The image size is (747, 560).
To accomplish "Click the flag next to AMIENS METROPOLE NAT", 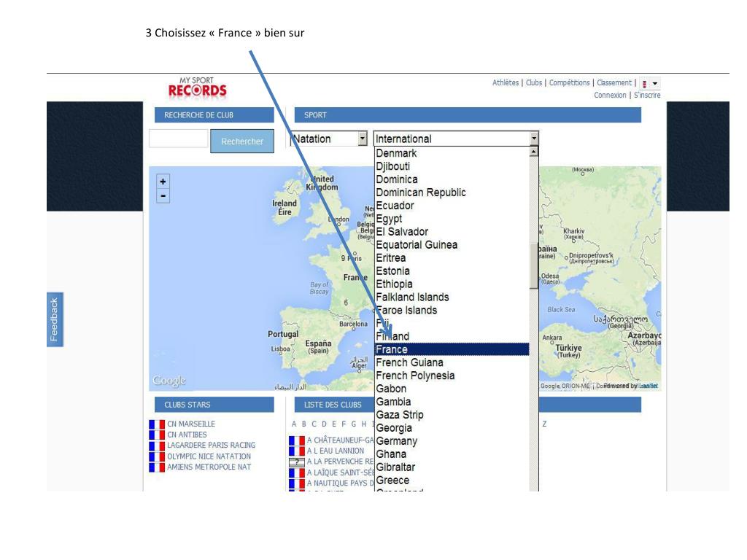I will 157,467.
